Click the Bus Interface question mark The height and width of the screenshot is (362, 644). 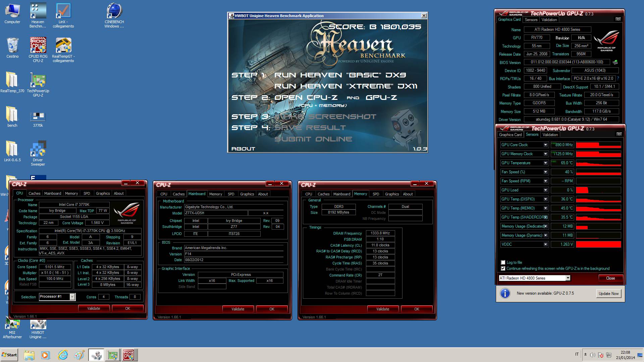pyautogui.click(x=618, y=78)
